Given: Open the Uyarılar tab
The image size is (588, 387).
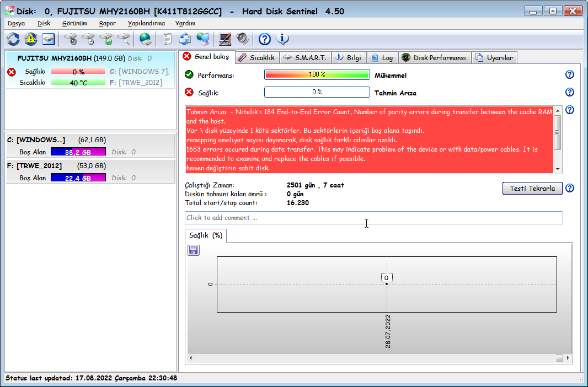Looking at the screenshot, I should 494,58.
